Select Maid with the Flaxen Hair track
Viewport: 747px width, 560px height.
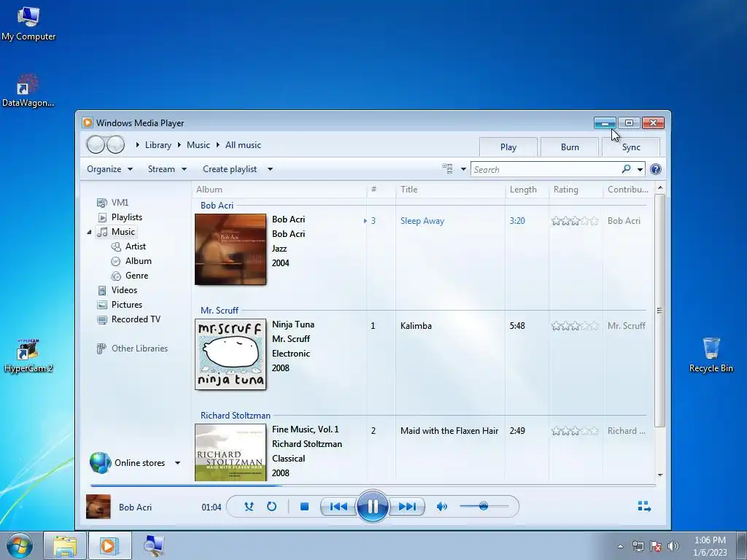click(x=449, y=431)
